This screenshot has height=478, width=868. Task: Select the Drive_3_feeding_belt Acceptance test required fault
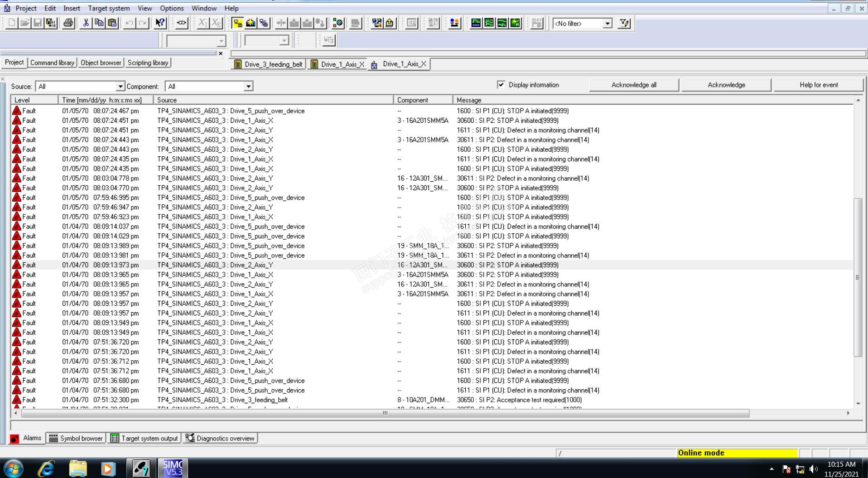[x=432, y=400]
